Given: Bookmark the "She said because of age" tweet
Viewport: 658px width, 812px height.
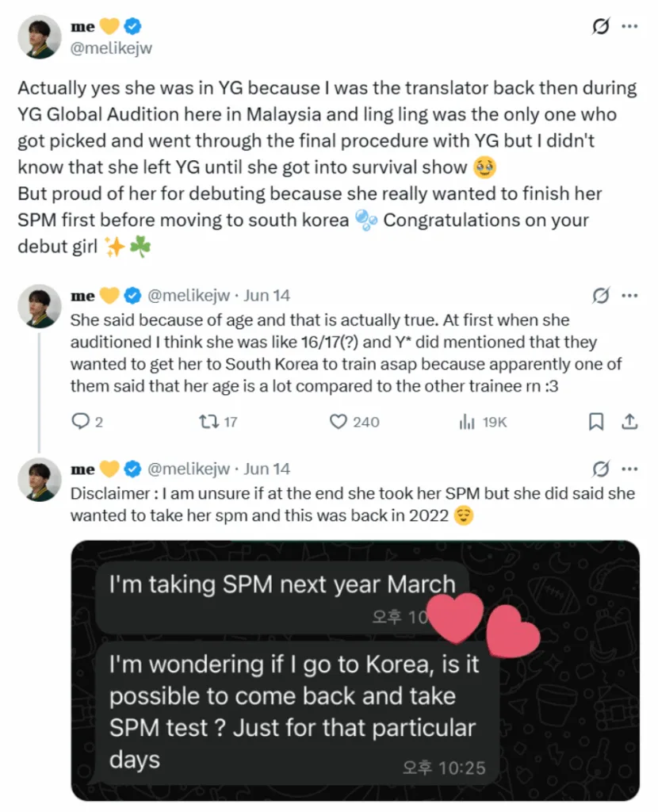Looking at the screenshot, I should (x=597, y=422).
